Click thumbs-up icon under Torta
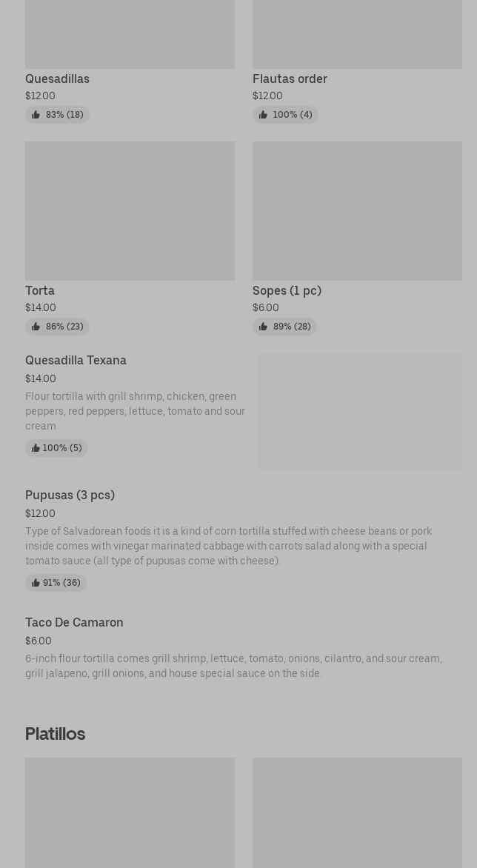 click(x=36, y=327)
